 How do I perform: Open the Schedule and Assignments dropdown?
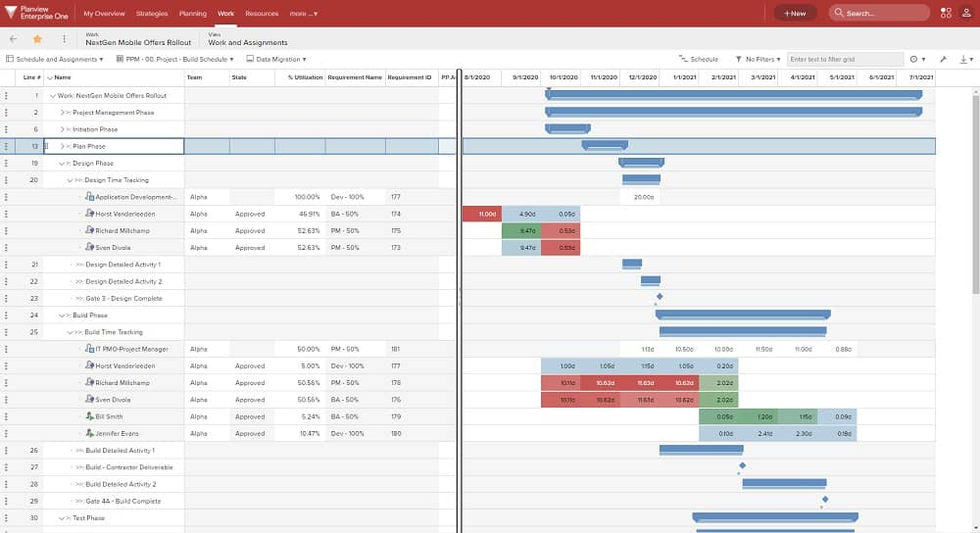pyautogui.click(x=54, y=60)
